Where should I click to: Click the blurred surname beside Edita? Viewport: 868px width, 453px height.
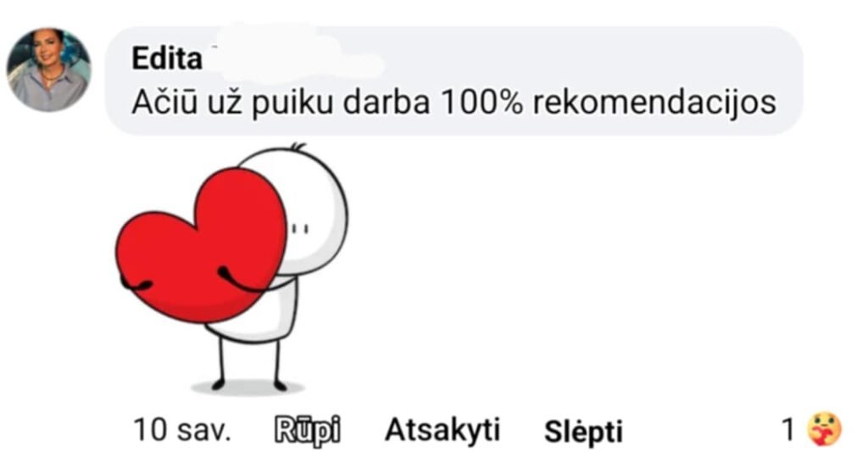293,57
